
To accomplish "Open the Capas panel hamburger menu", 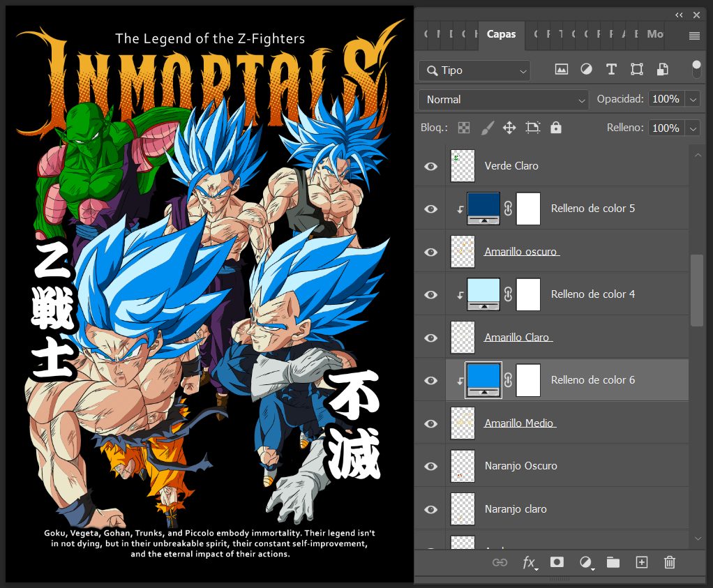I will pyautogui.click(x=694, y=36).
